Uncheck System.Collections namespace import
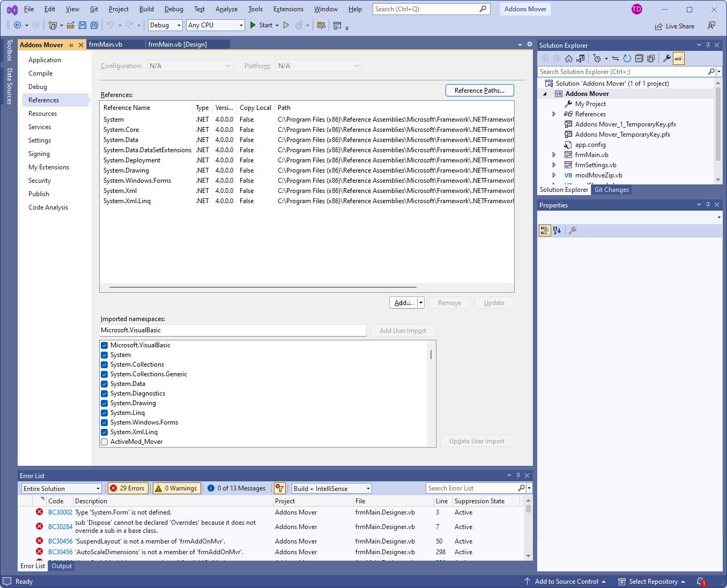The image size is (727, 588). tap(105, 364)
